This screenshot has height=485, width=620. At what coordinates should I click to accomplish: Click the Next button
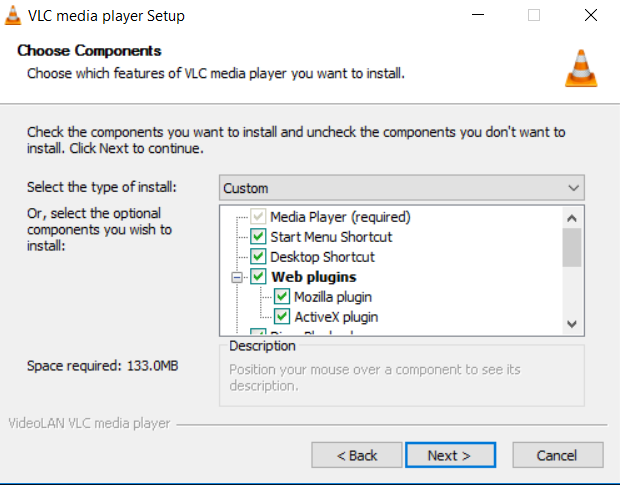pos(450,455)
